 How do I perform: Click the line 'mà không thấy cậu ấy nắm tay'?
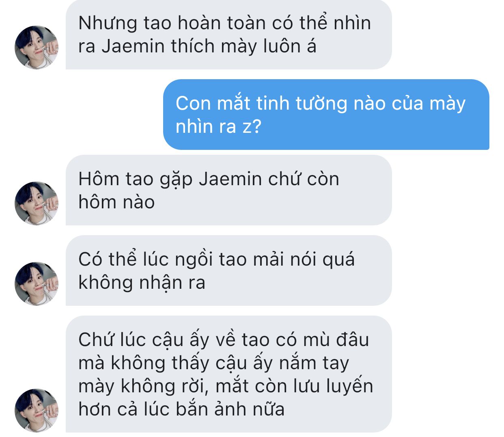(x=213, y=363)
